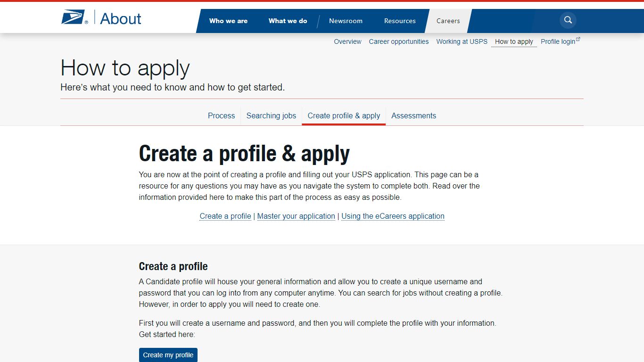Viewport: 644px width, 362px height.
Task: Open the Who we are menu
Action: [x=229, y=21]
